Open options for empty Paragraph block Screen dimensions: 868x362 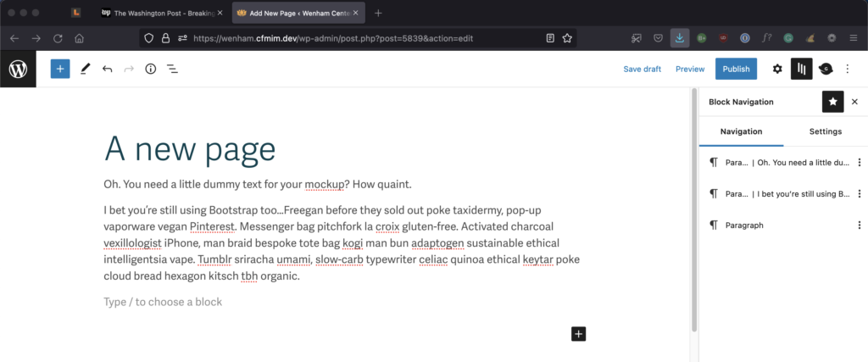pos(860,226)
